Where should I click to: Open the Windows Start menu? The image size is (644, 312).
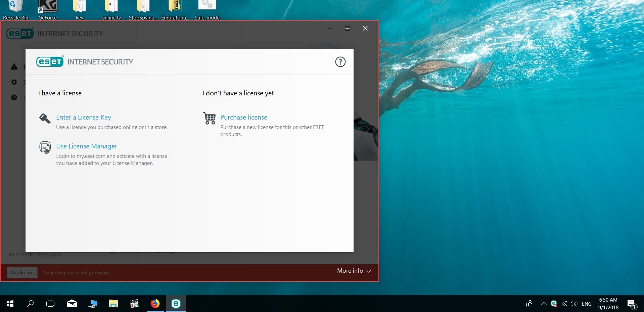point(10,304)
